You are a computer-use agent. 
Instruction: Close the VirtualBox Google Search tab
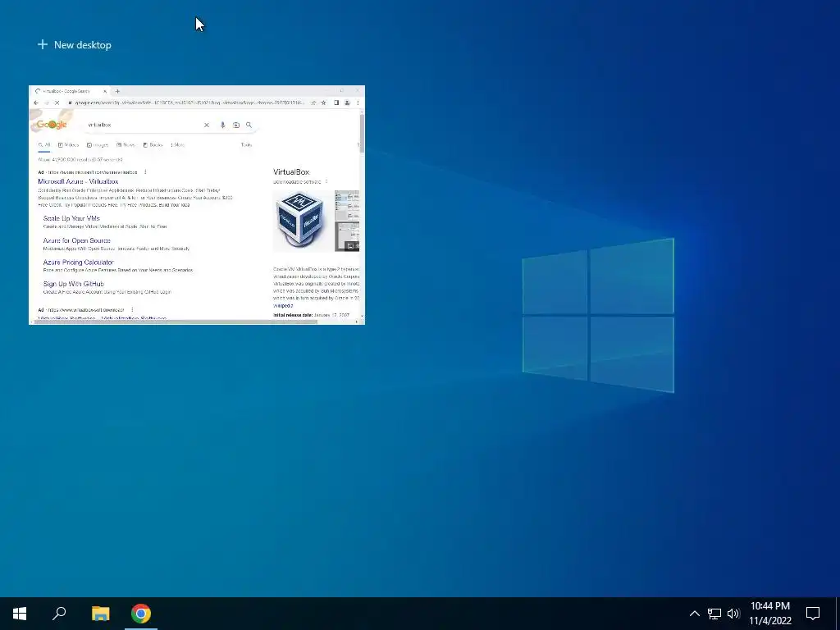click(x=105, y=92)
